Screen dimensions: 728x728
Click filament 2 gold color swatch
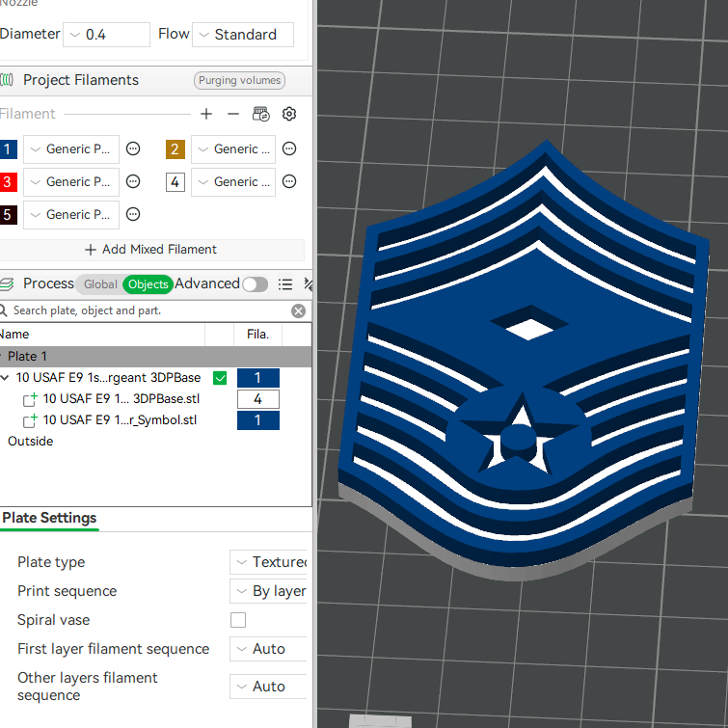click(x=175, y=149)
